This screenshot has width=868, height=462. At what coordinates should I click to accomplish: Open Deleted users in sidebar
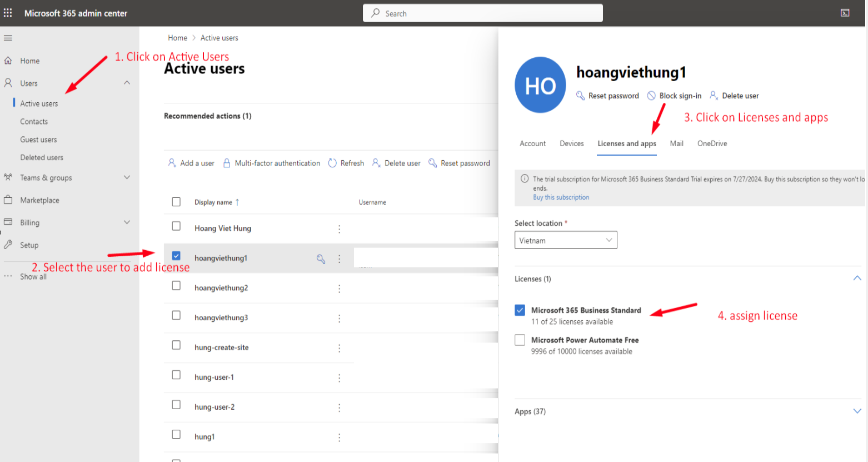click(42, 157)
